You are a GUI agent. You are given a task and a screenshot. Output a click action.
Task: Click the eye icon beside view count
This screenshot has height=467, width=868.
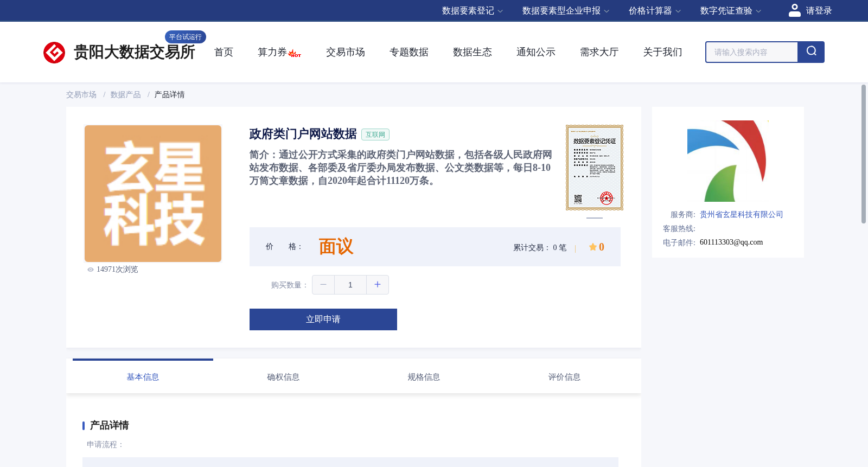coord(91,270)
